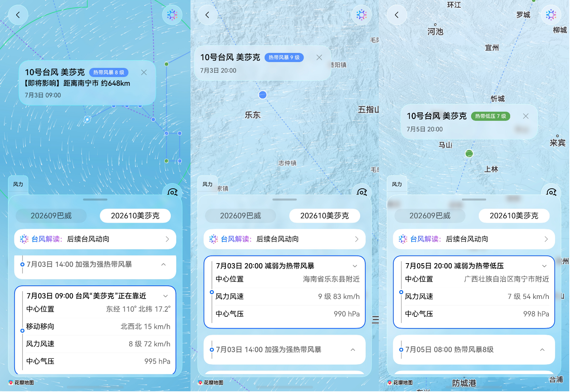The height and width of the screenshot is (392, 570).
Task: Tap 花瓣地图 logo in right screen
Action: (400, 383)
